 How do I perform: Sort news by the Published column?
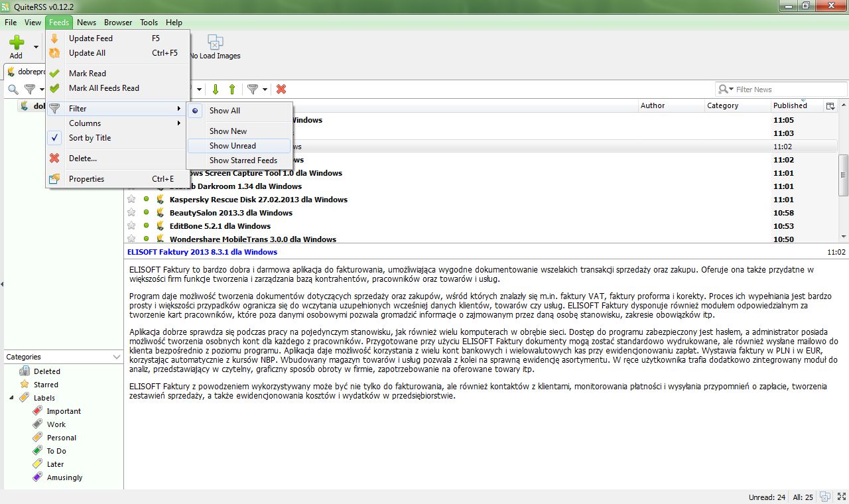[797, 105]
